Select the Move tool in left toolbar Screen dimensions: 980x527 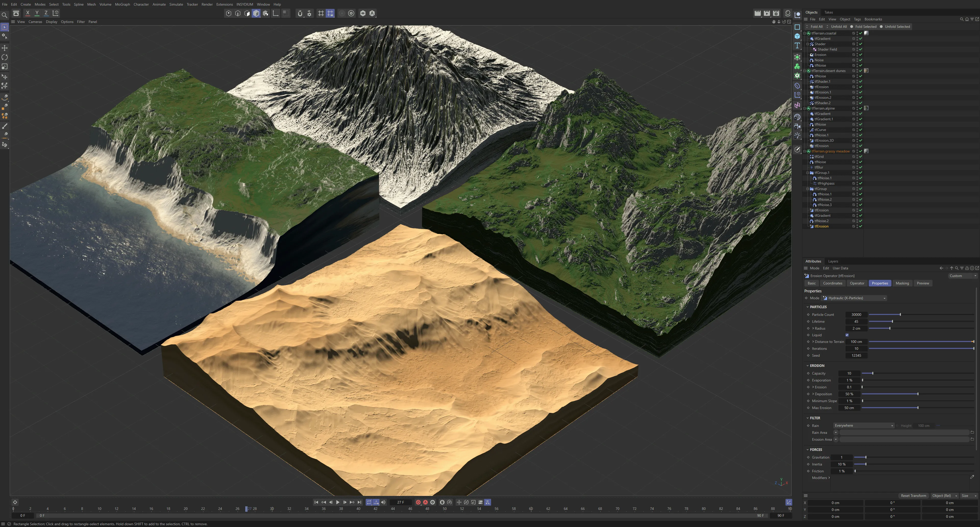tap(5, 48)
